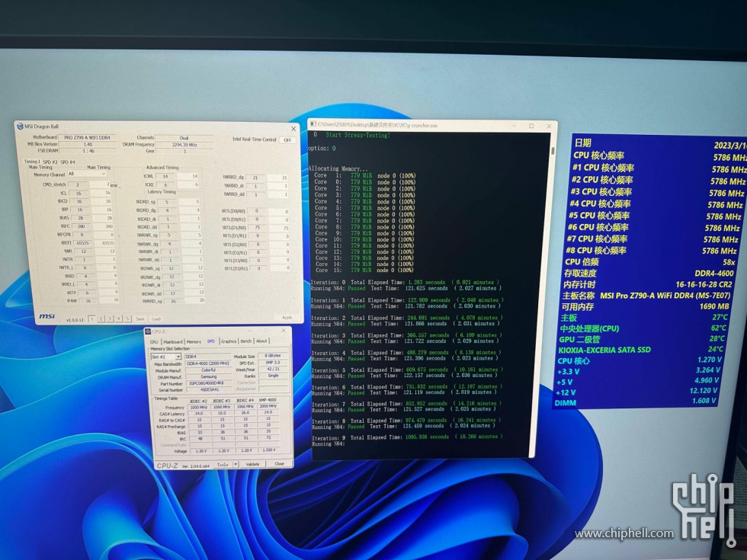Click the Module Size value 8 GBytes

(x=273, y=356)
